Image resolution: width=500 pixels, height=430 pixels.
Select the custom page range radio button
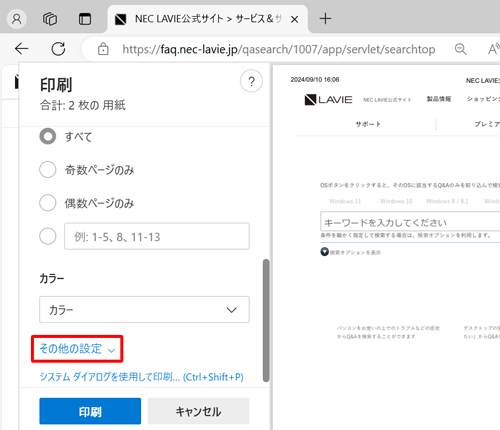[x=48, y=236]
